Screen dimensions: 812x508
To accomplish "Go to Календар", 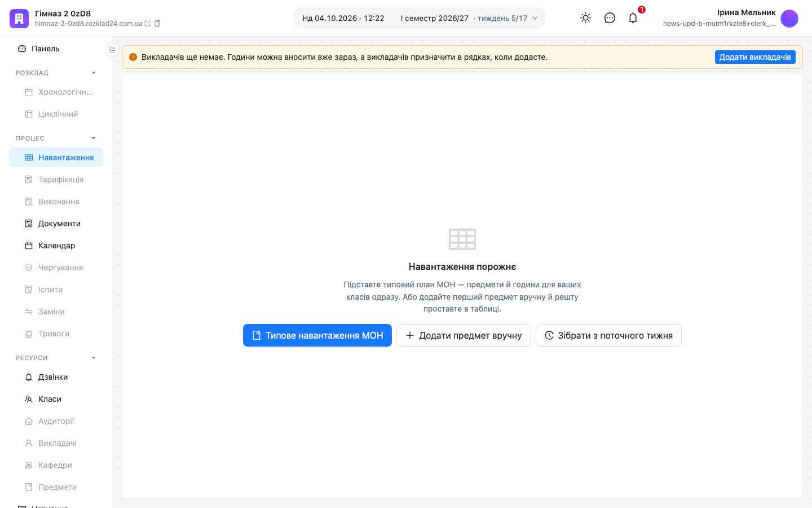I will click(56, 246).
